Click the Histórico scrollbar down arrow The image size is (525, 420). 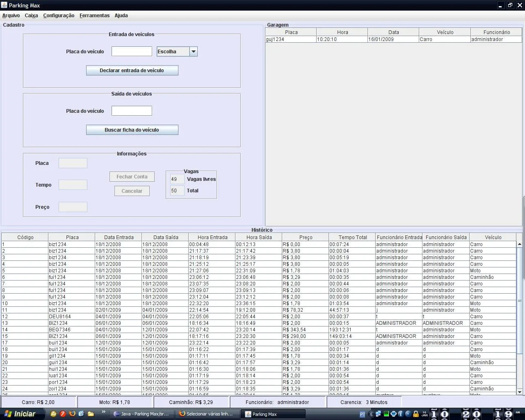[x=519, y=392]
